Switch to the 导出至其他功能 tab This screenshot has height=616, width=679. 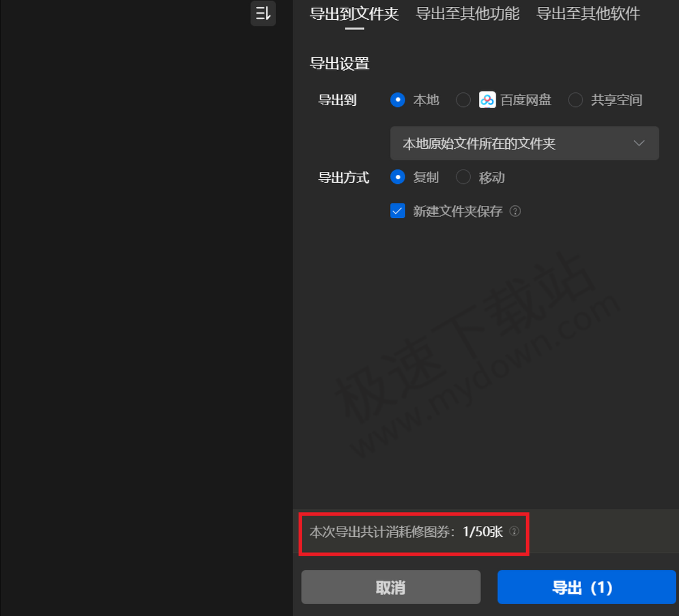click(x=467, y=14)
